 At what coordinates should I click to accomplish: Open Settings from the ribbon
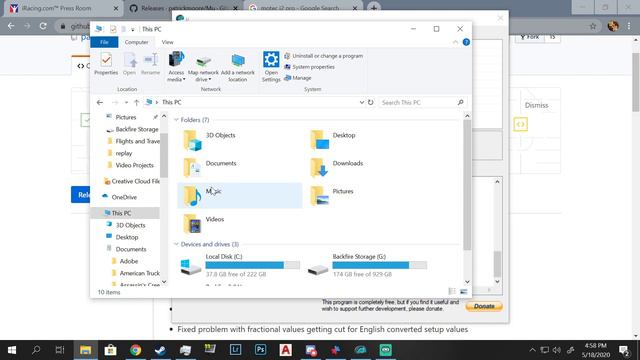click(x=271, y=67)
